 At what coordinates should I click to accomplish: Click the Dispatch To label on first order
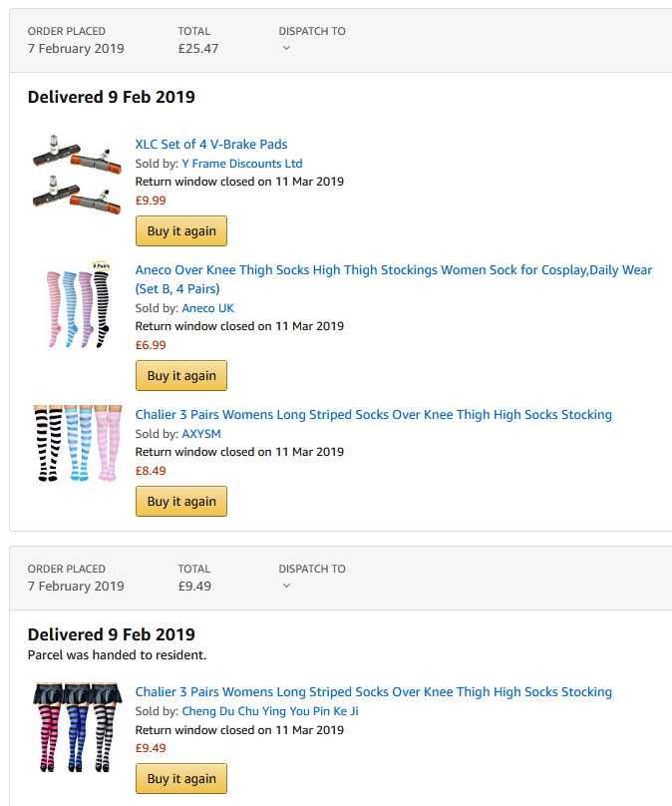(312, 31)
